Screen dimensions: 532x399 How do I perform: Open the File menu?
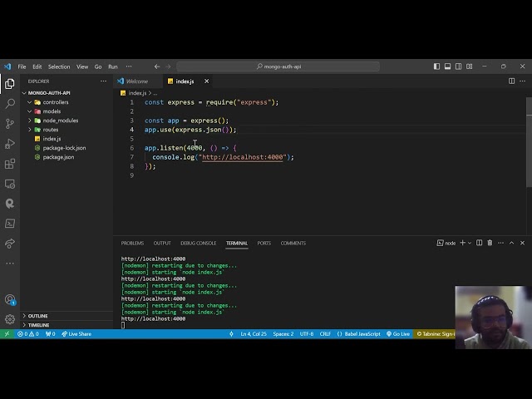[22, 66]
